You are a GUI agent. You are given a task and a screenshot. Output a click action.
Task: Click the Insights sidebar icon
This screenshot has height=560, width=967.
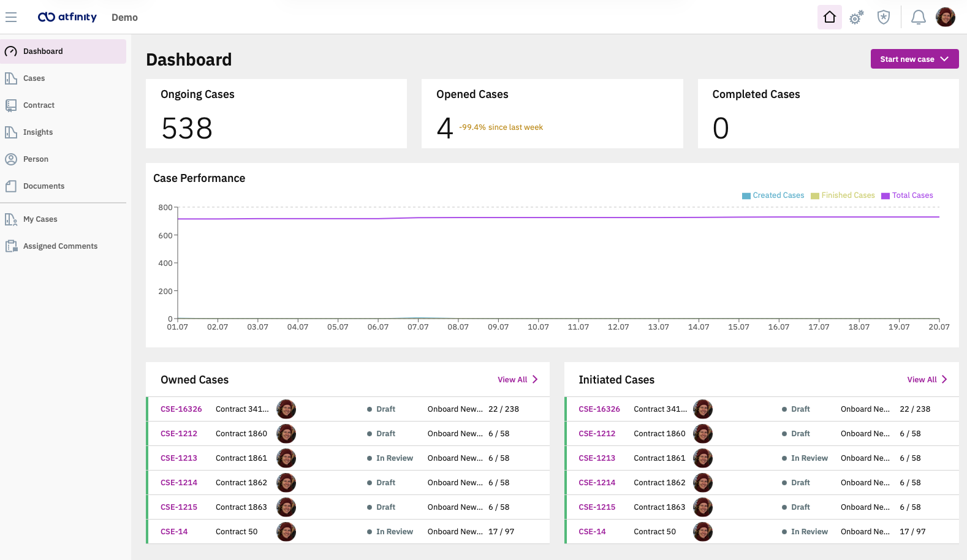point(11,132)
